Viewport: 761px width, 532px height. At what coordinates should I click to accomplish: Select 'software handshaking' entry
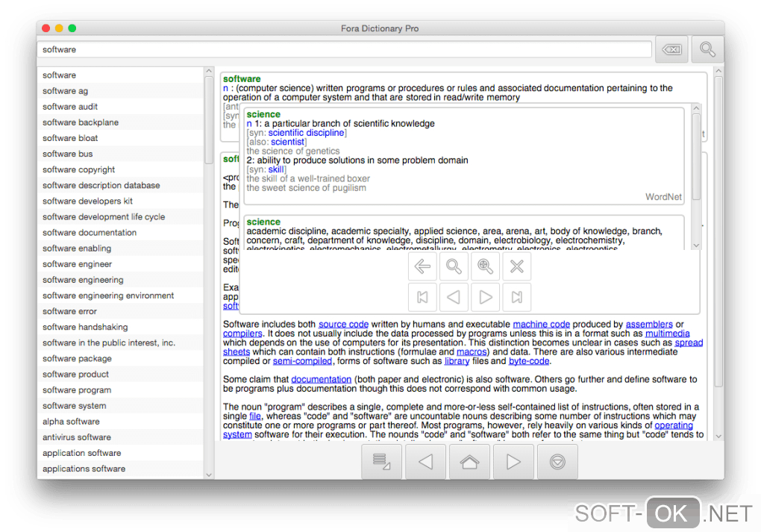point(120,327)
